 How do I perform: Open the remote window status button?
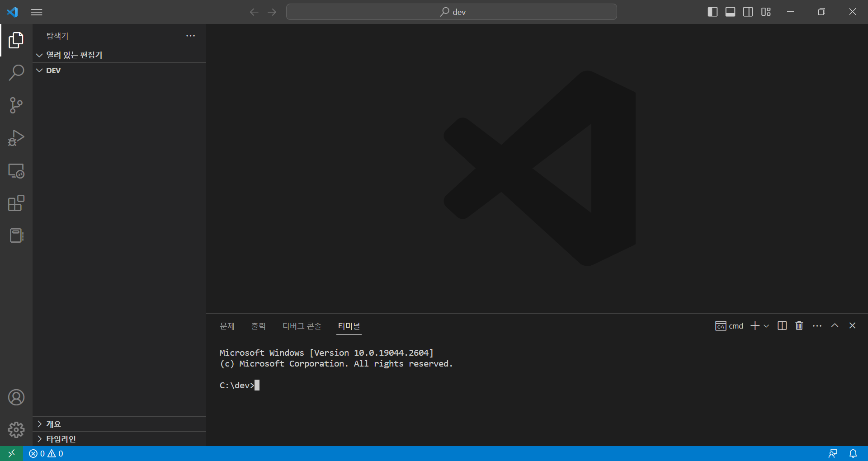click(x=12, y=453)
